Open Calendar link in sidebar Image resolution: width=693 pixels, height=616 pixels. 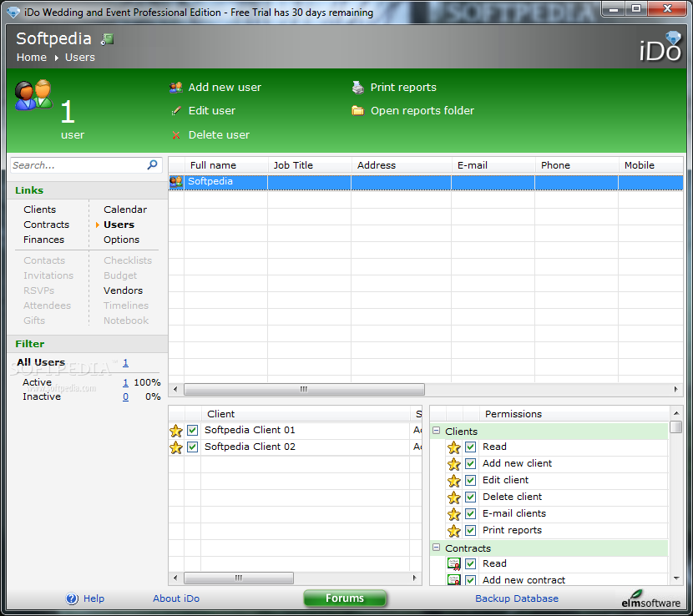pyautogui.click(x=125, y=210)
